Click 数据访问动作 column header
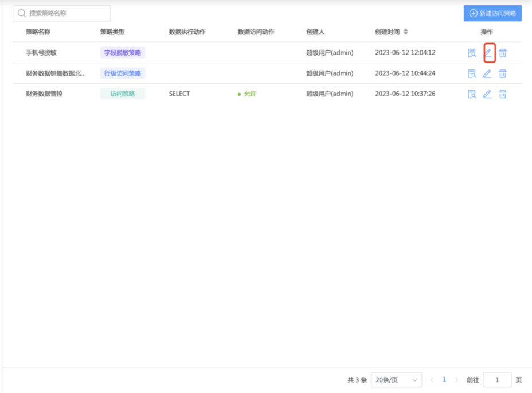 [256, 32]
